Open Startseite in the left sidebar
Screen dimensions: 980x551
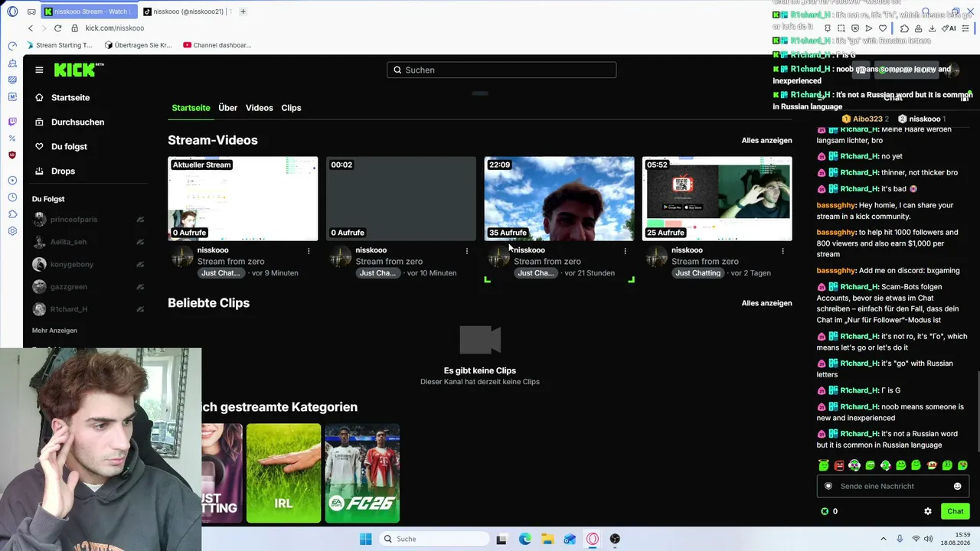pyautogui.click(x=70, y=98)
